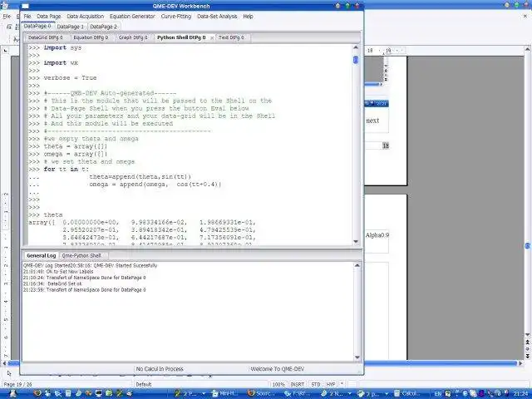This screenshot has height=399, width=532.
Task: Activate the 'F:\RF...' taskbar button
Action: coord(297,393)
